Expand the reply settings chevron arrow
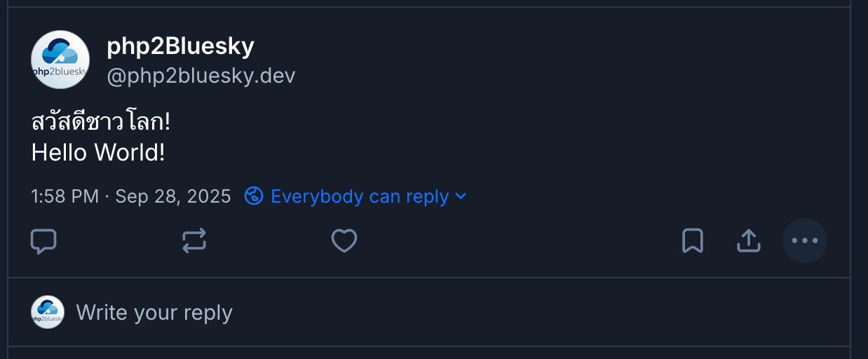This screenshot has width=868, height=359. (x=461, y=196)
